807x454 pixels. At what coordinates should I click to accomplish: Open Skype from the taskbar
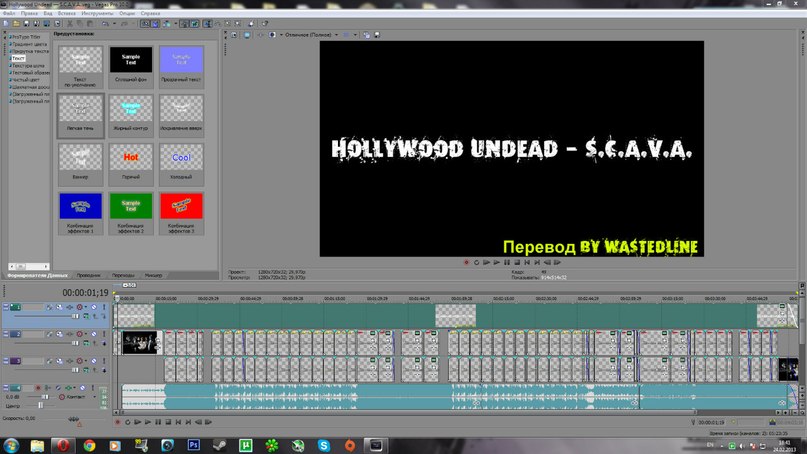click(324, 445)
